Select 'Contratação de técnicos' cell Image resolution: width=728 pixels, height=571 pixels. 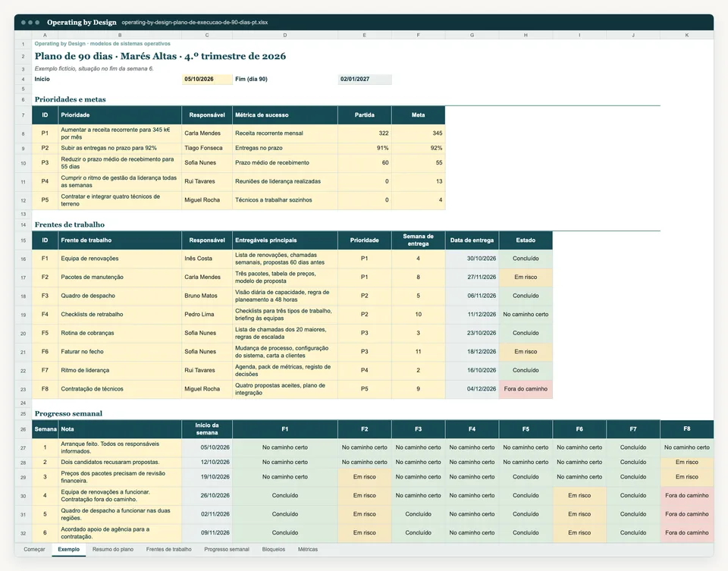(x=120, y=389)
